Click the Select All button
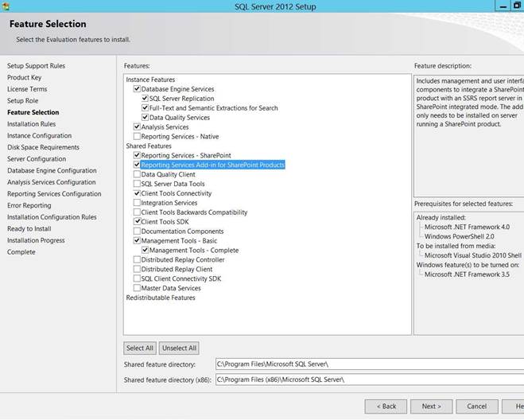The width and height of the screenshot is (524, 420). 140,348
